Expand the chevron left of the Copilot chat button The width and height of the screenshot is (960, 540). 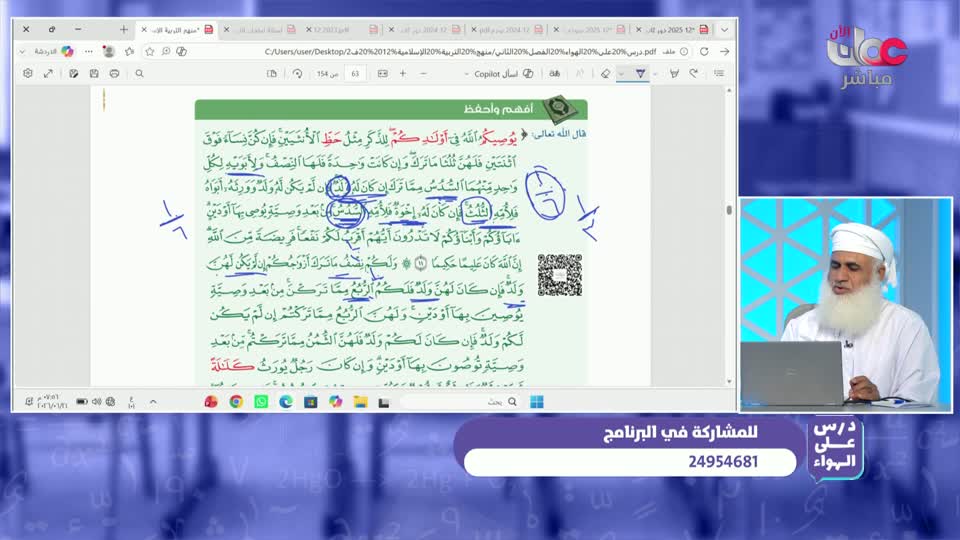pyautogui.click(x=23, y=52)
